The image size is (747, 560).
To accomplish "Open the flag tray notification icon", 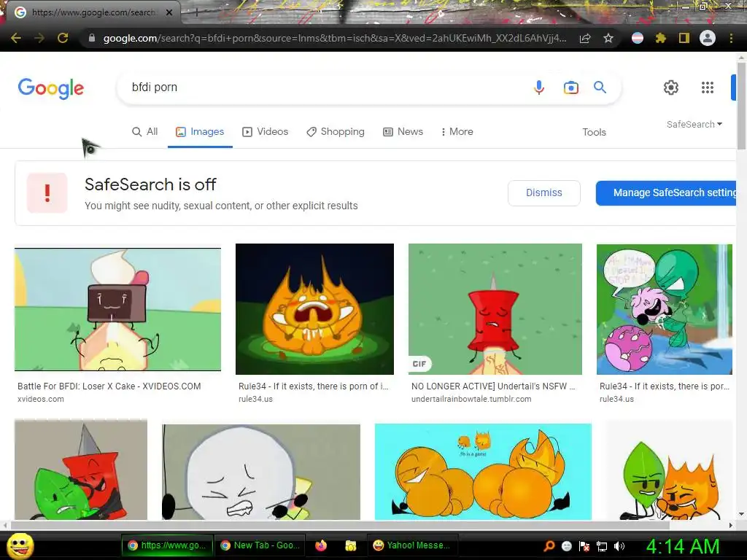I will [x=584, y=546].
